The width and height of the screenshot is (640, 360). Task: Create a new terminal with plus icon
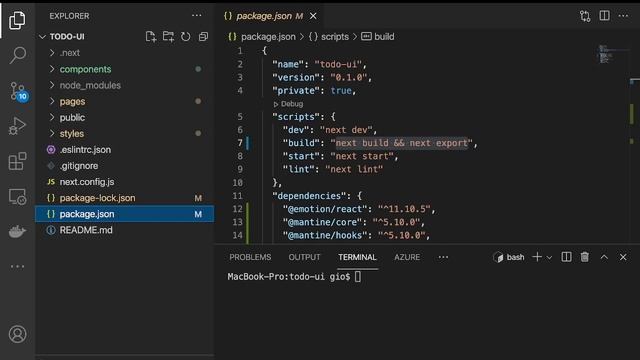tap(537, 257)
